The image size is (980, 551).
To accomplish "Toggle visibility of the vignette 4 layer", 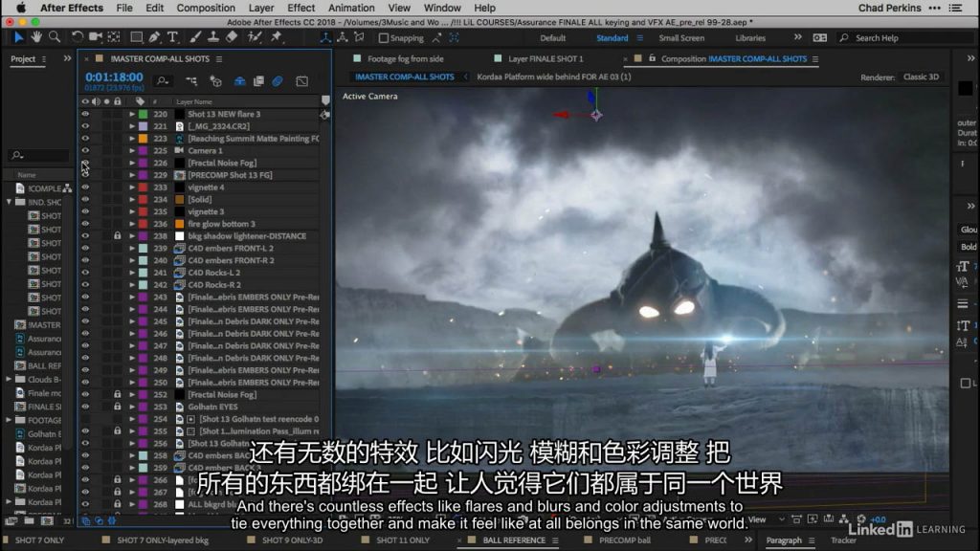I will click(85, 187).
